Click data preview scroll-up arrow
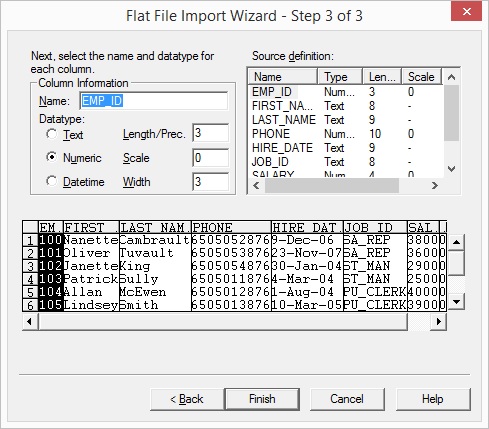The height and width of the screenshot is (429, 489). (456, 242)
